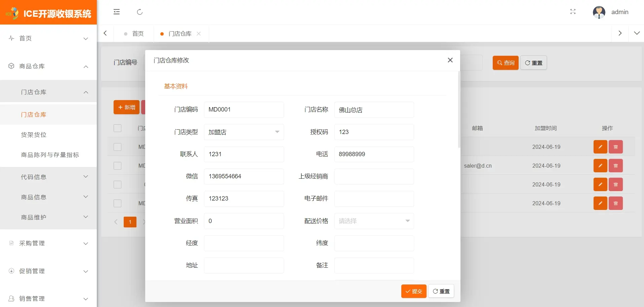Click the 电话 field with 89988999
The width and height of the screenshot is (644, 307).
pyautogui.click(x=374, y=155)
